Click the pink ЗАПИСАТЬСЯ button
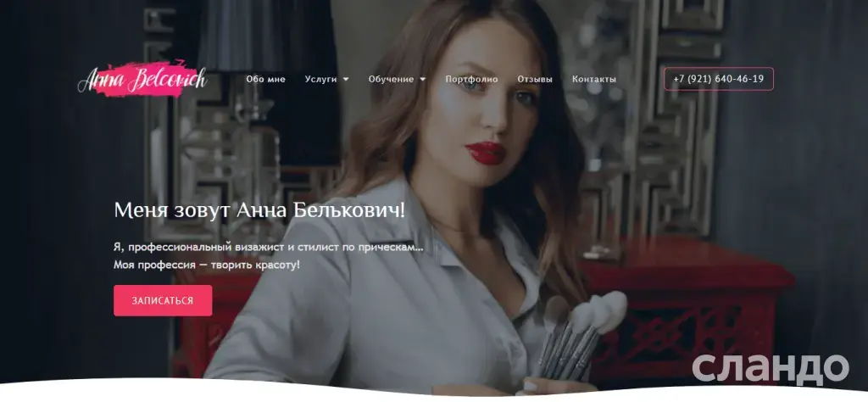The width and height of the screenshot is (868, 402). coord(163,301)
